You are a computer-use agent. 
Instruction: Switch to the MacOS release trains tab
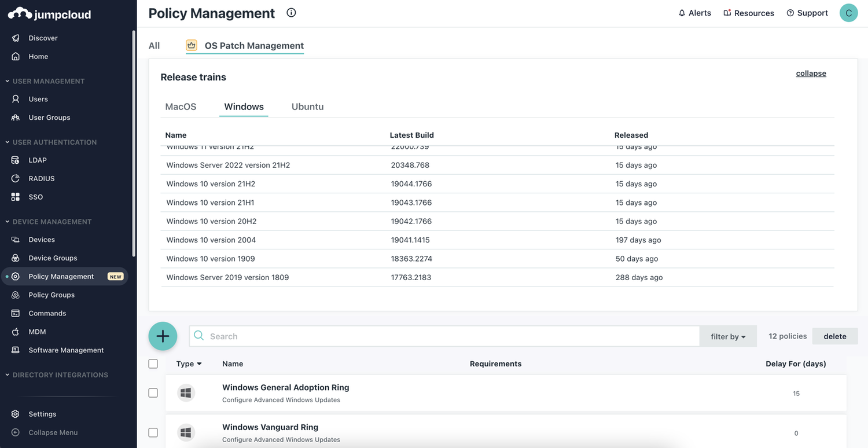[181, 107]
